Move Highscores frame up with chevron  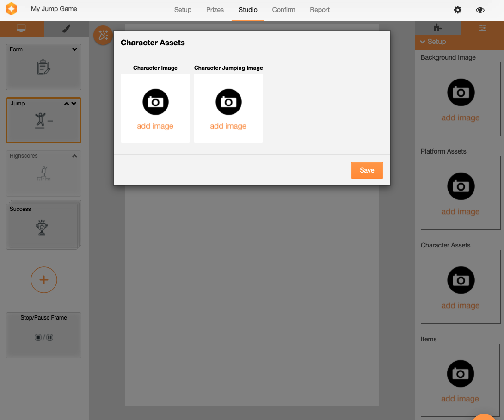[74, 156]
